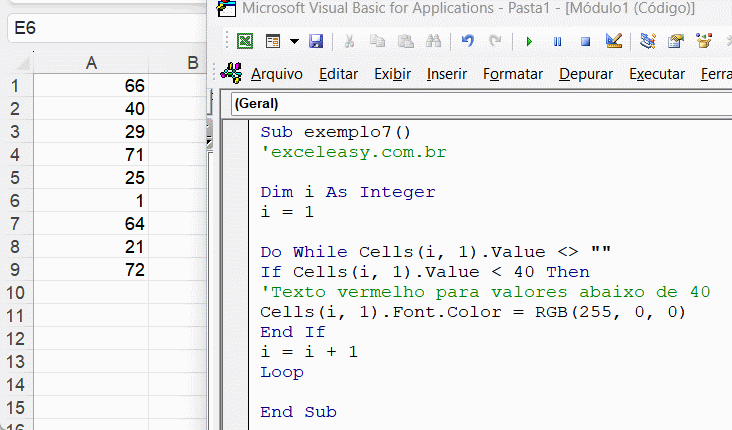This screenshot has width=732, height=430.
Task: Run the macro with the green play icon
Action: point(528,41)
